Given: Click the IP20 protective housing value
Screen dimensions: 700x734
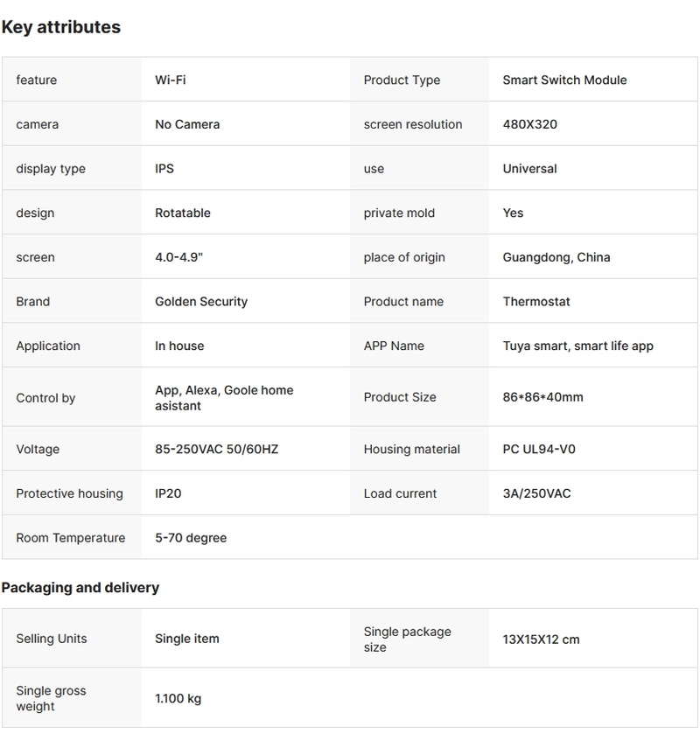Looking at the screenshot, I should (168, 493).
